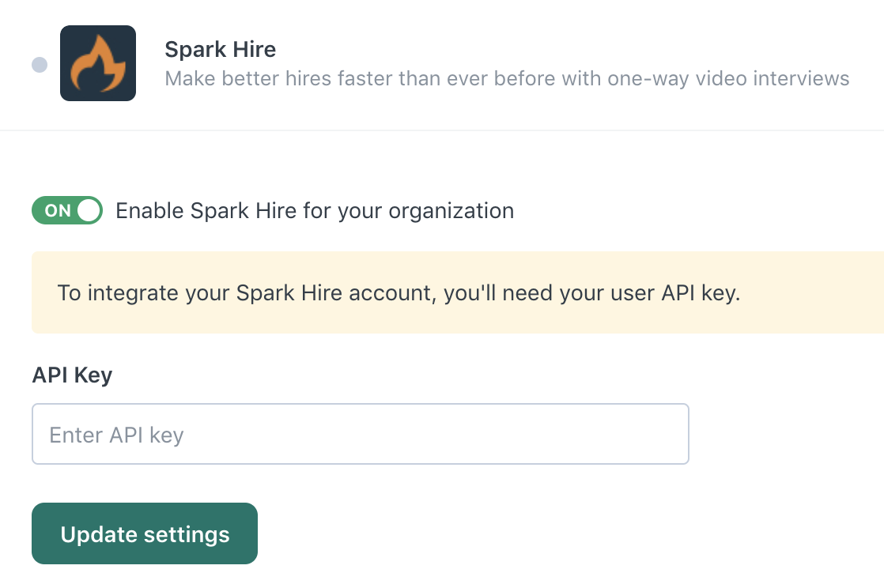Image resolution: width=884 pixels, height=588 pixels.
Task: Click the 'Enable Spark Hire for your organization' label
Action: coord(315,211)
